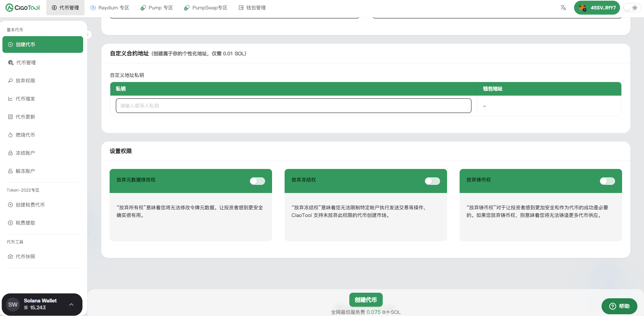Go to 代币增发 in the sidebar
The height and width of the screenshot is (316, 644).
(x=43, y=99)
